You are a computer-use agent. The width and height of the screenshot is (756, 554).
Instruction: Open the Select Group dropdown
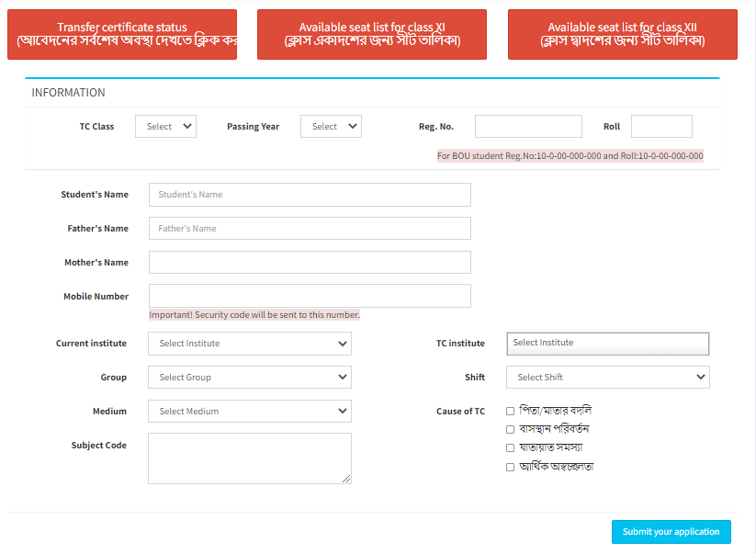tap(250, 378)
